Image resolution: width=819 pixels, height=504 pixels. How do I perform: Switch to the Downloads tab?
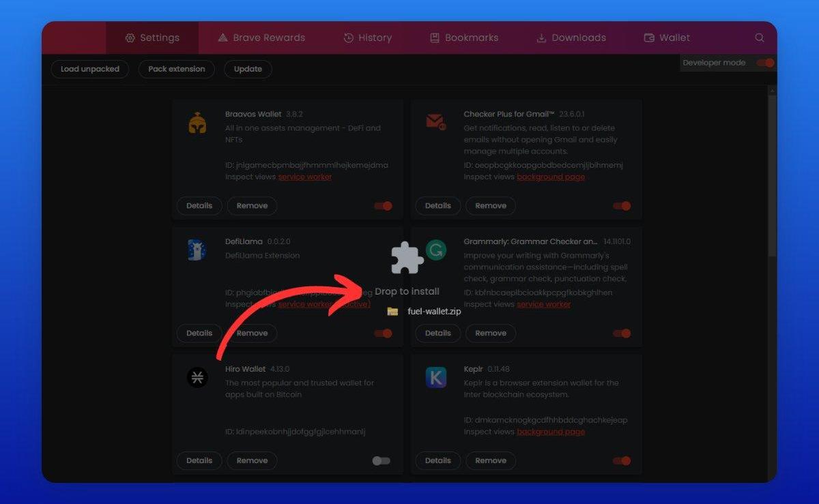tap(571, 38)
